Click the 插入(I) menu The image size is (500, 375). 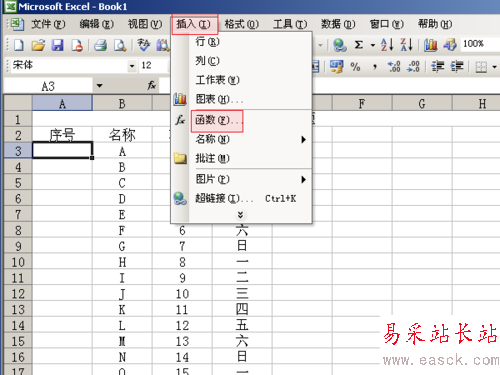194,24
